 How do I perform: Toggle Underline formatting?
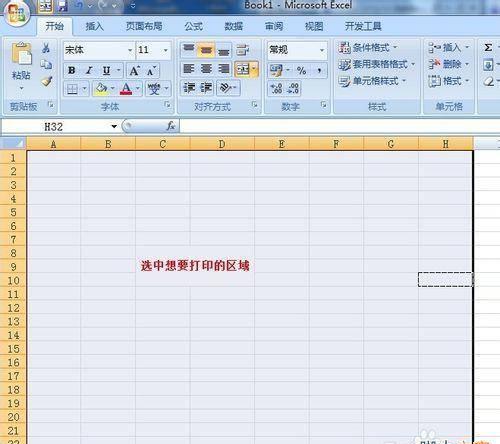(x=106, y=71)
